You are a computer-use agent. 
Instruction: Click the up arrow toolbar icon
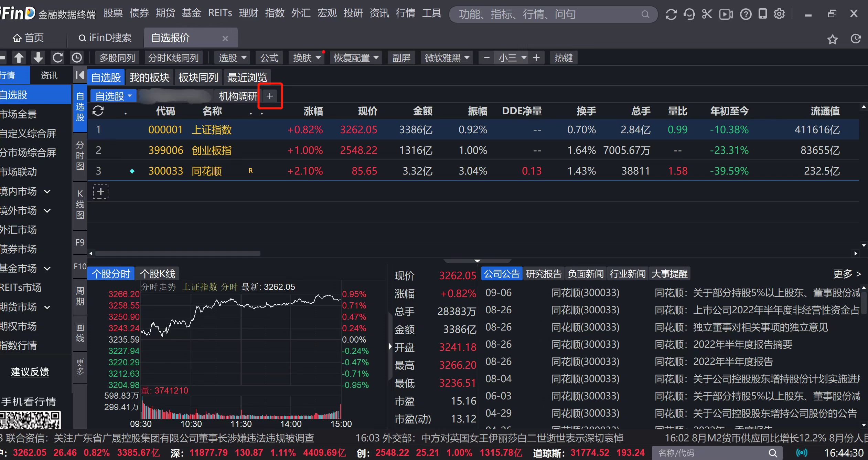19,57
